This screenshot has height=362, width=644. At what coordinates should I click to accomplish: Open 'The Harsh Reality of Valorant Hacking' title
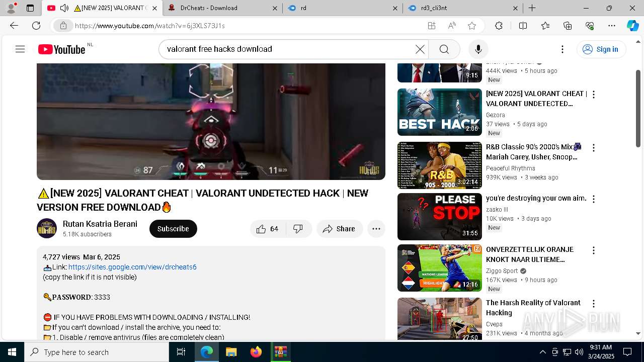[x=533, y=308]
